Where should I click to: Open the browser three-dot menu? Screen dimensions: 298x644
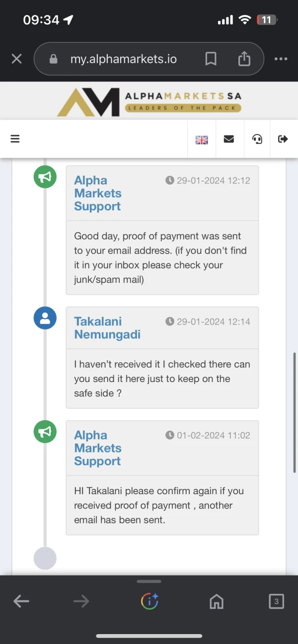281,59
